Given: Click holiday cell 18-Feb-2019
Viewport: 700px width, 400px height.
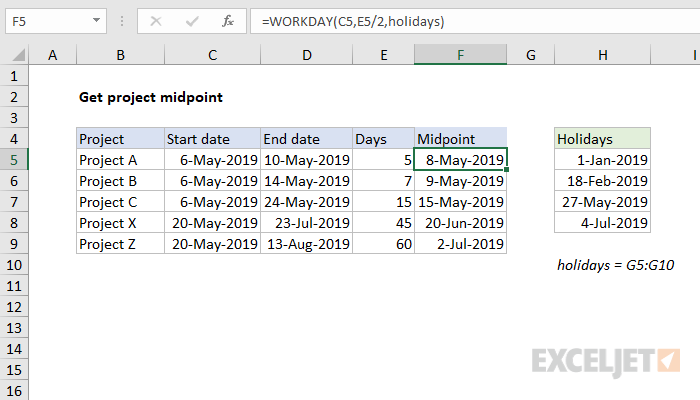Looking at the screenshot, I should pyautogui.click(x=603, y=181).
